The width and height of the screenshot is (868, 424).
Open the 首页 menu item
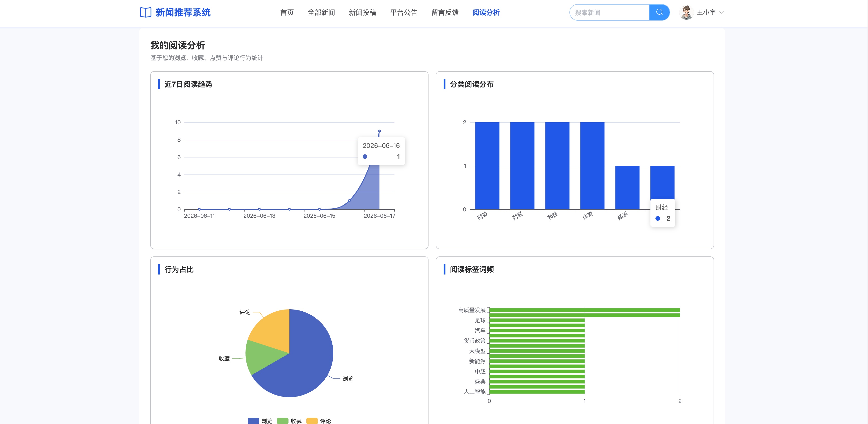(287, 13)
